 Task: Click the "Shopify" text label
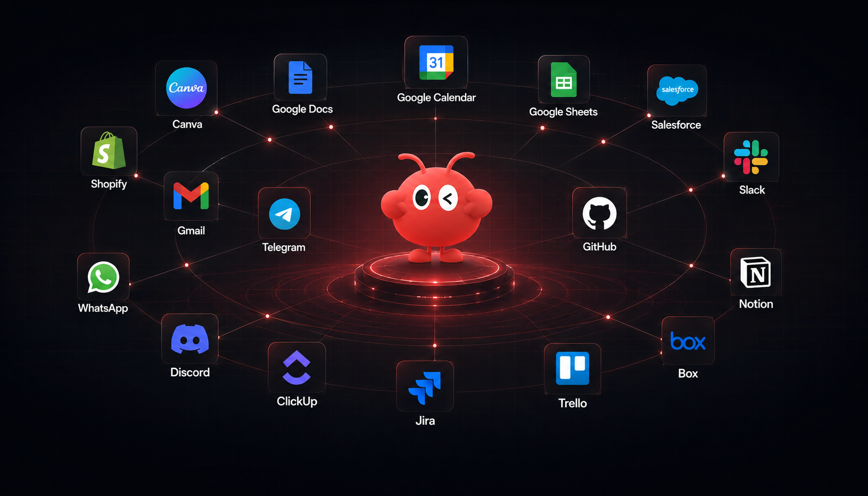coord(109,184)
